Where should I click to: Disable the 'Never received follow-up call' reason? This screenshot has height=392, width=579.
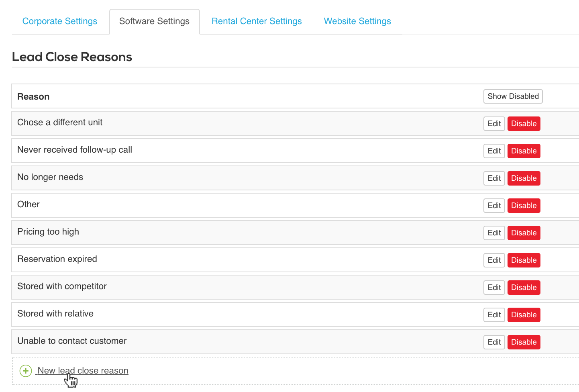click(524, 151)
